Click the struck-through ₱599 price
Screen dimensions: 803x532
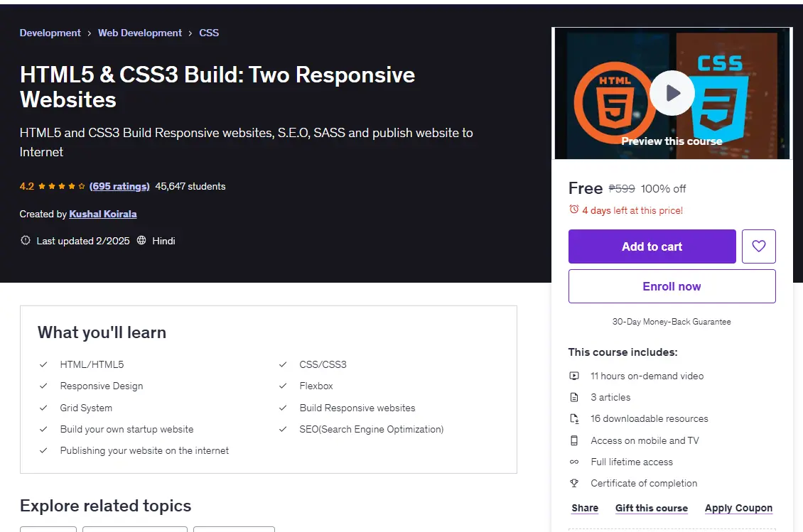pyautogui.click(x=622, y=188)
